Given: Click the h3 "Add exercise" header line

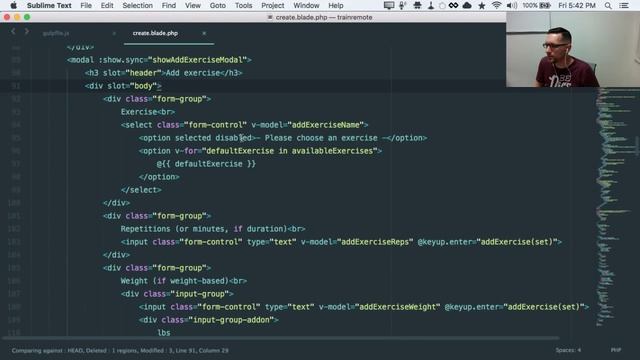Looking at the screenshot, I should pyautogui.click(x=164, y=73).
